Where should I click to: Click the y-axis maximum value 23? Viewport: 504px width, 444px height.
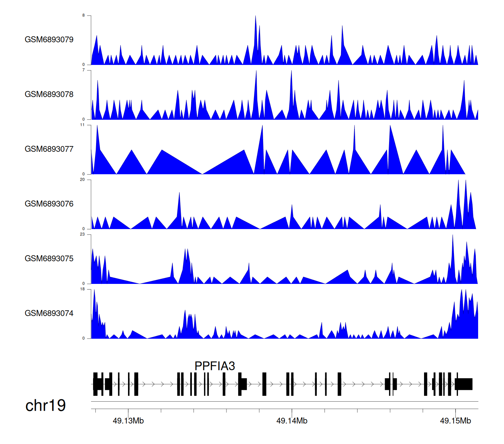[x=82, y=234]
